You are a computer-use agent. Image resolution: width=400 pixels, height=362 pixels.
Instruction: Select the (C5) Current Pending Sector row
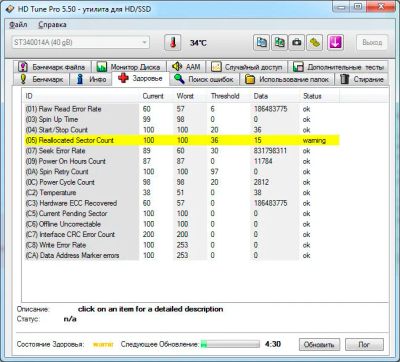[x=181, y=214]
